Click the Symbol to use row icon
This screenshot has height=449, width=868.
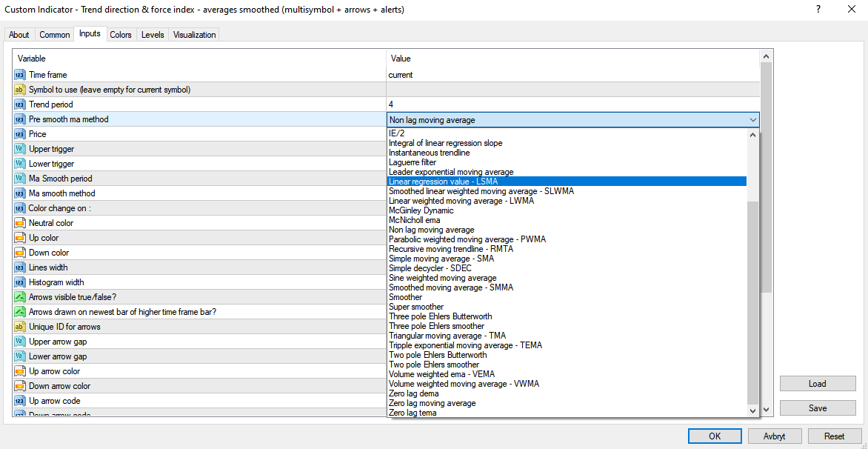[x=20, y=90]
